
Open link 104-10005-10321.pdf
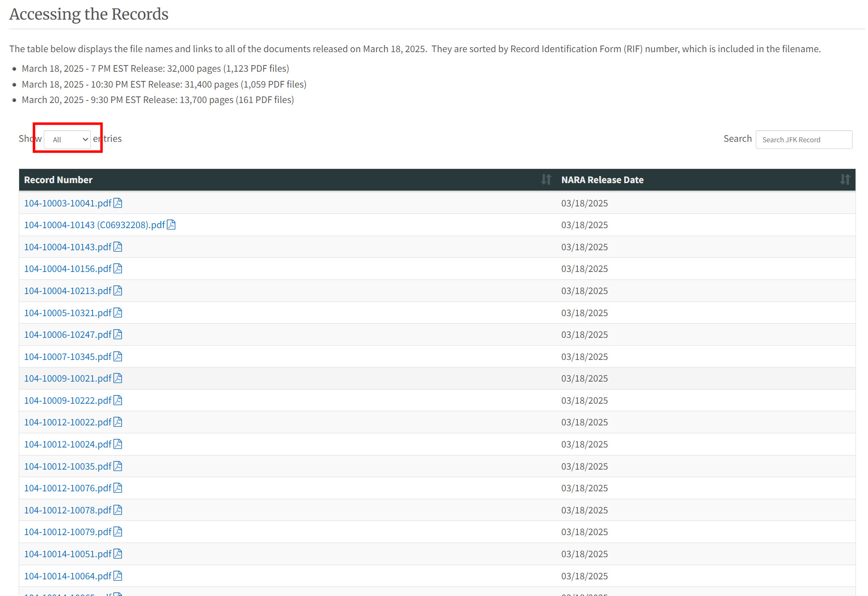68,313
